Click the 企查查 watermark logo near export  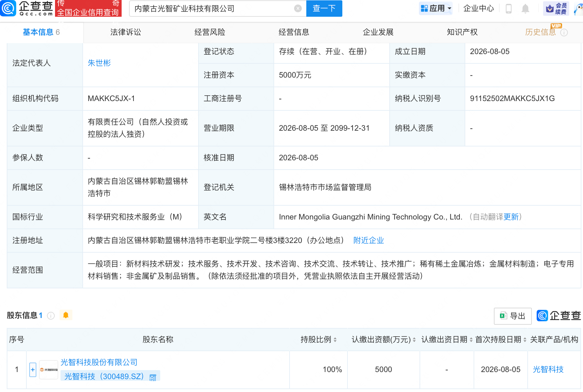[x=559, y=316]
